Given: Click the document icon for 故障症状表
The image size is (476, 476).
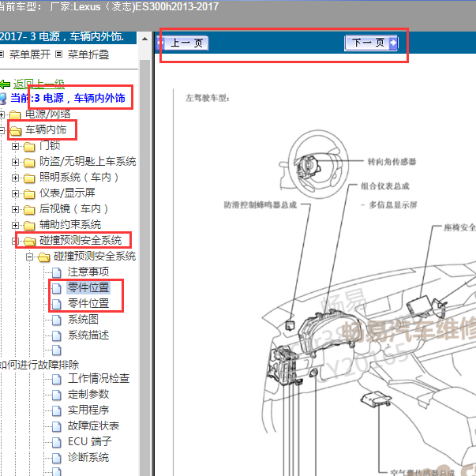Looking at the screenshot, I should click(57, 426).
